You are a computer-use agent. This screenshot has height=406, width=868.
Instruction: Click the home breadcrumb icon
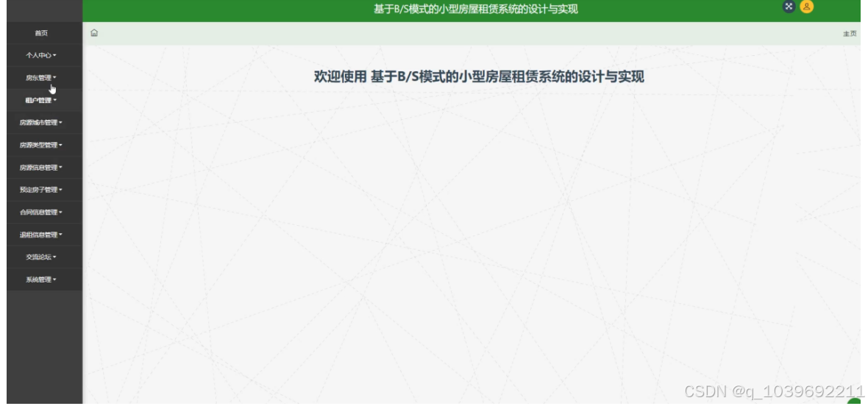pyautogui.click(x=94, y=32)
